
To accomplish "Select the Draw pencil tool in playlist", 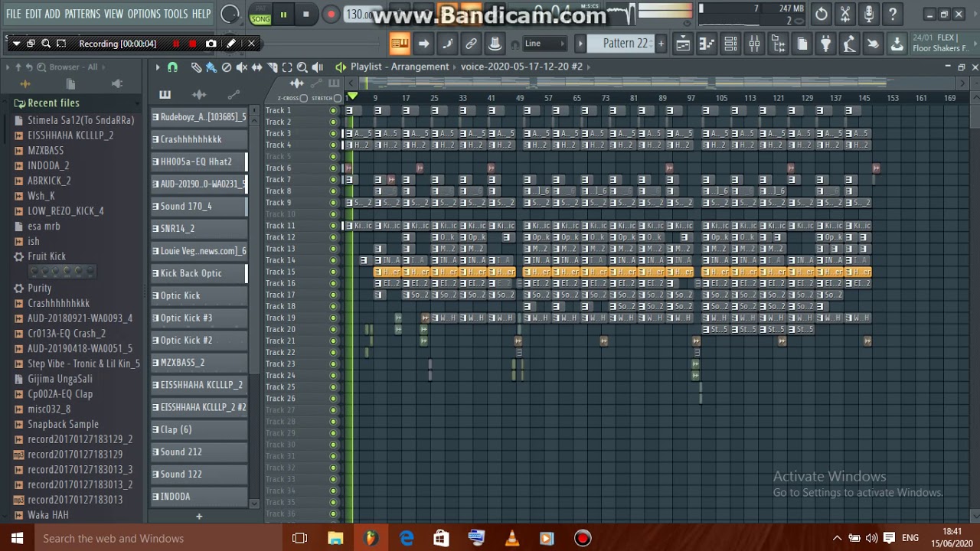I will 196,67.
